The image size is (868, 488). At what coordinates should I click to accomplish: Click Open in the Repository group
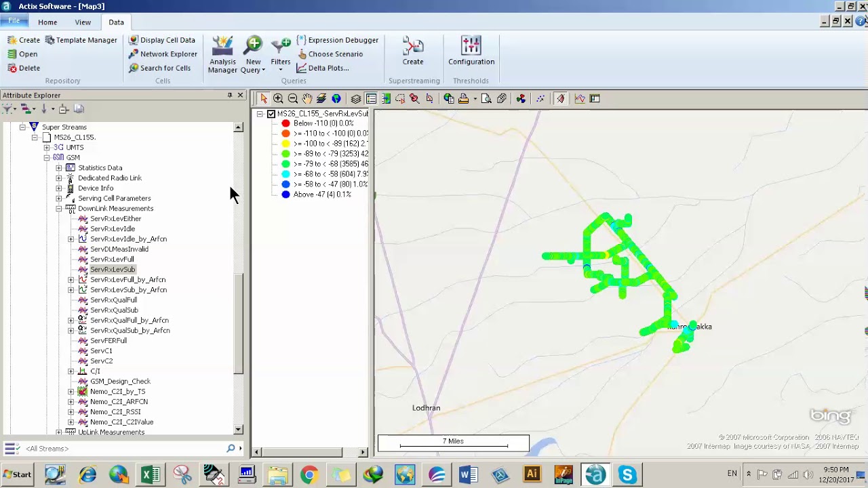pyautogui.click(x=22, y=54)
